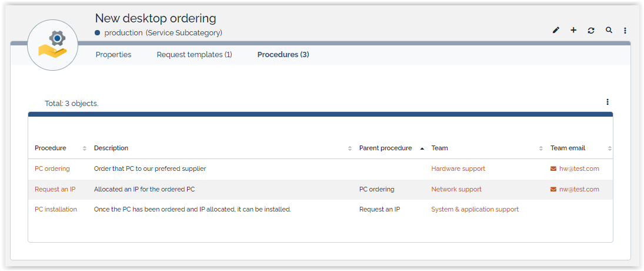Sort by Procedure column arrows
644x271 pixels.
click(x=85, y=148)
